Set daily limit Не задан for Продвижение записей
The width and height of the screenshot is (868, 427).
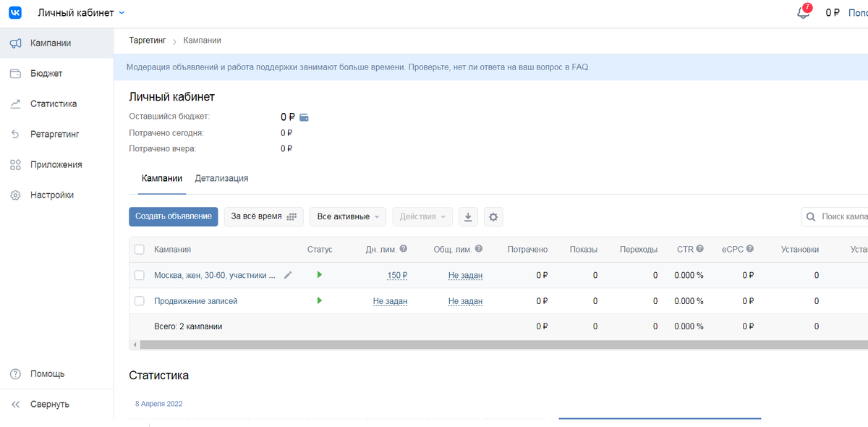coord(391,301)
